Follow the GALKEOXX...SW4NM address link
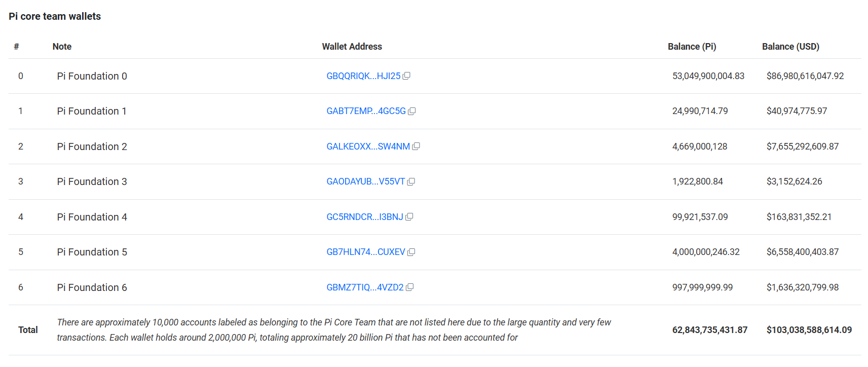 point(368,146)
